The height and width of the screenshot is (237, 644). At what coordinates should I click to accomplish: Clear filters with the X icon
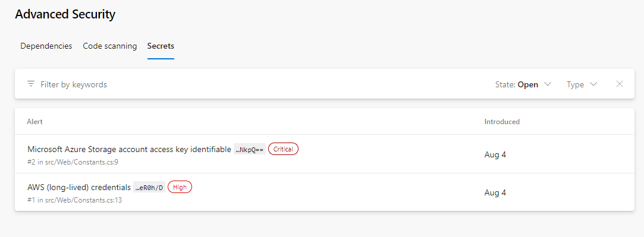(620, 84)
